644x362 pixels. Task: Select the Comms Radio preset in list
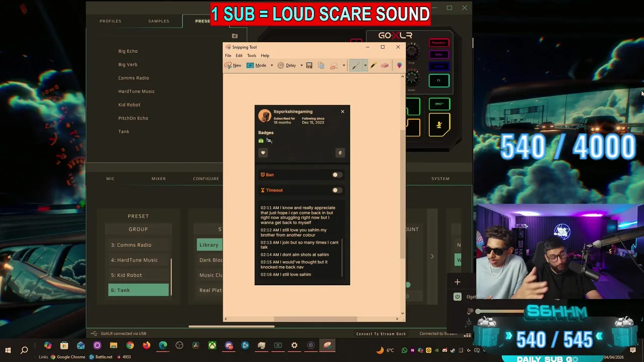[133, 78]
